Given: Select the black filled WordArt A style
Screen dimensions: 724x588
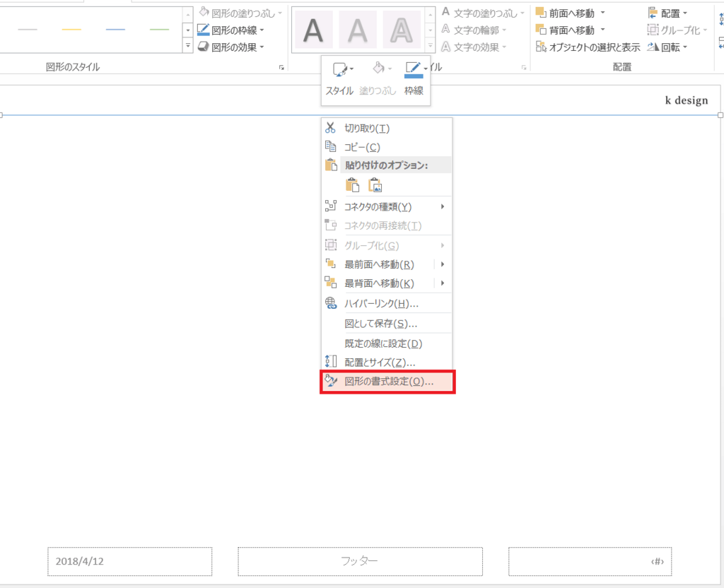Looking at the screenshot, I should pos(313,30).
